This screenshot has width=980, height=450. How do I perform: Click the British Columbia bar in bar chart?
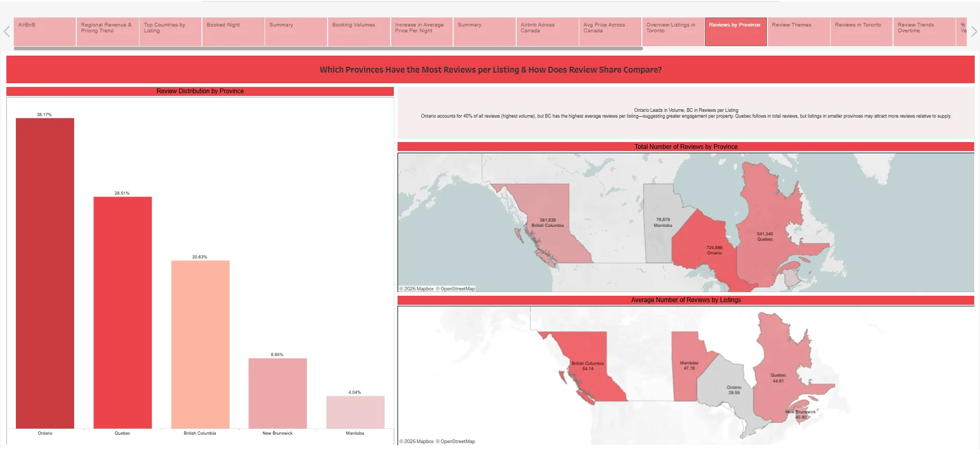tap(200, 345)
